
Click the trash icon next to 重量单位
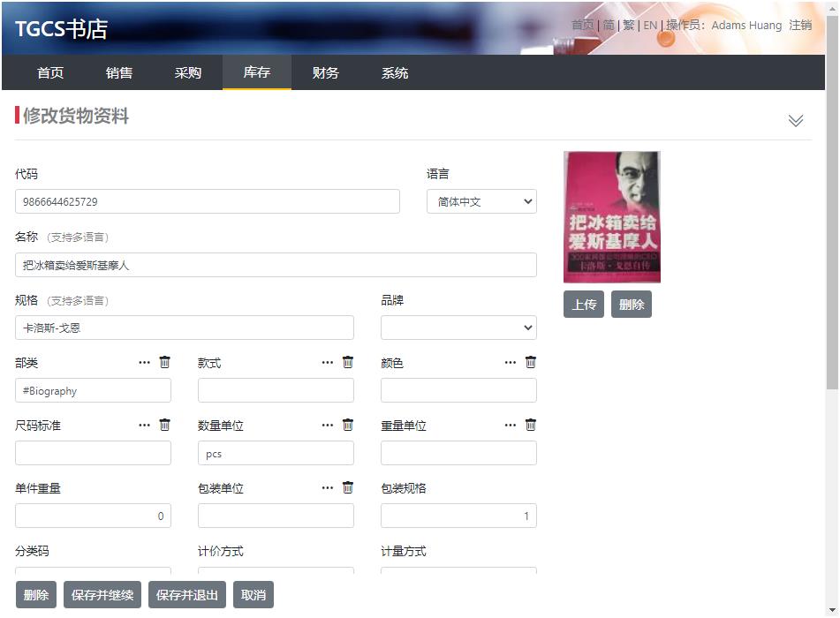point(531,425)
